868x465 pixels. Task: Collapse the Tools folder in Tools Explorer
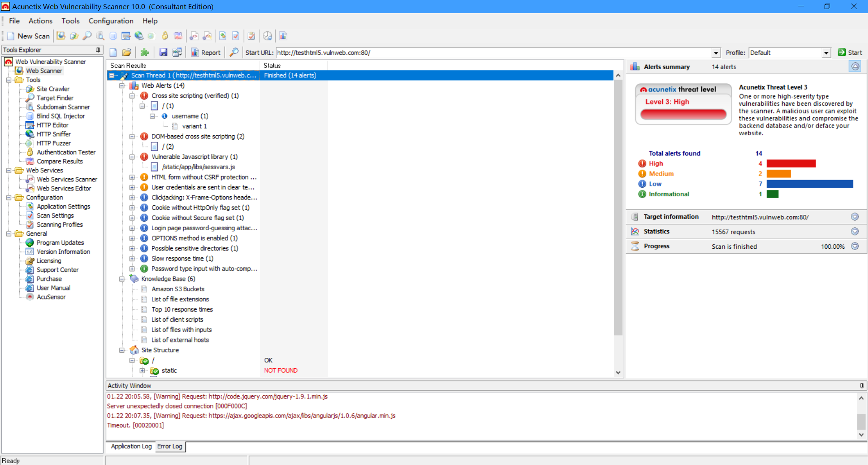(9, 80)
